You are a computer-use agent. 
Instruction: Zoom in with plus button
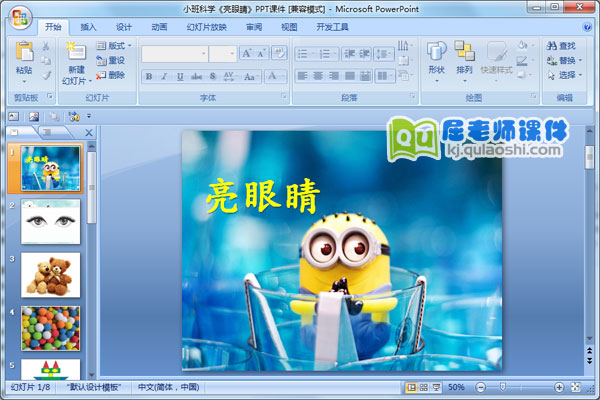559,387
